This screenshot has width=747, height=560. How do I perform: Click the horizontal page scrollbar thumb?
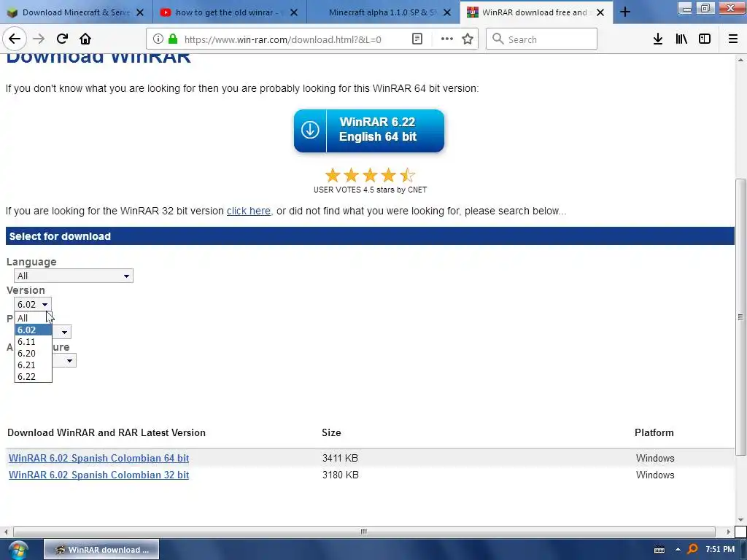click(x=364, y=532)
